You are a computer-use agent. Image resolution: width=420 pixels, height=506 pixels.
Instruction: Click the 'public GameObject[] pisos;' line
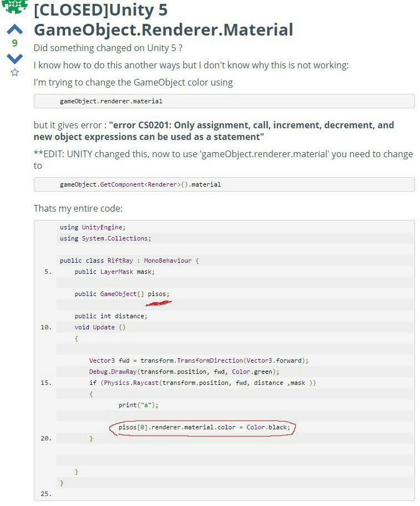pos(122,294)
